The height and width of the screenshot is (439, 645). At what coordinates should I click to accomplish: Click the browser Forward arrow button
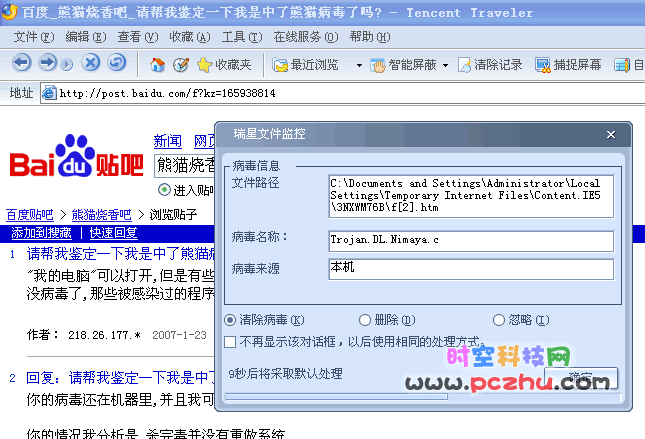pos(47,63)
